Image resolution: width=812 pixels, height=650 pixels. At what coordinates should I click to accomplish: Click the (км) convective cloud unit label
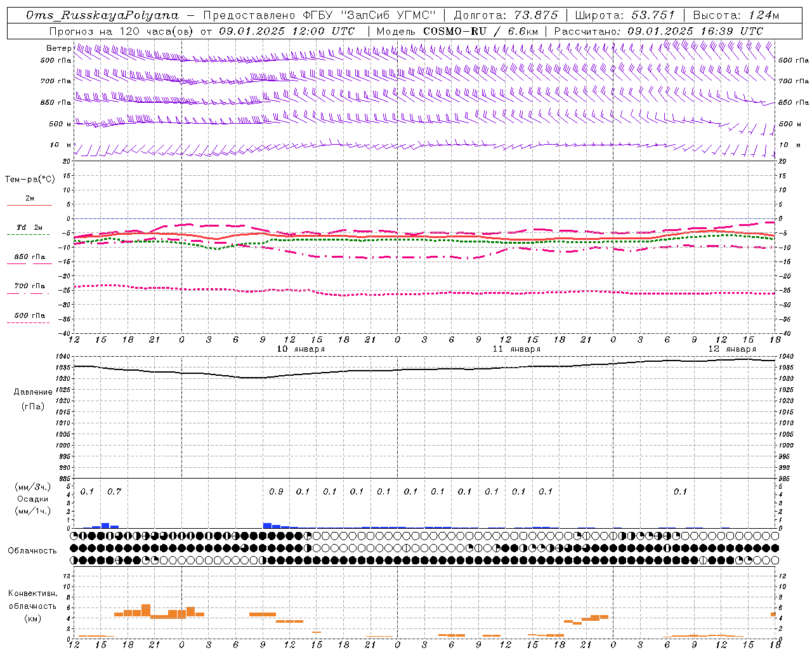pyautogui.click(x=33, y=618)
